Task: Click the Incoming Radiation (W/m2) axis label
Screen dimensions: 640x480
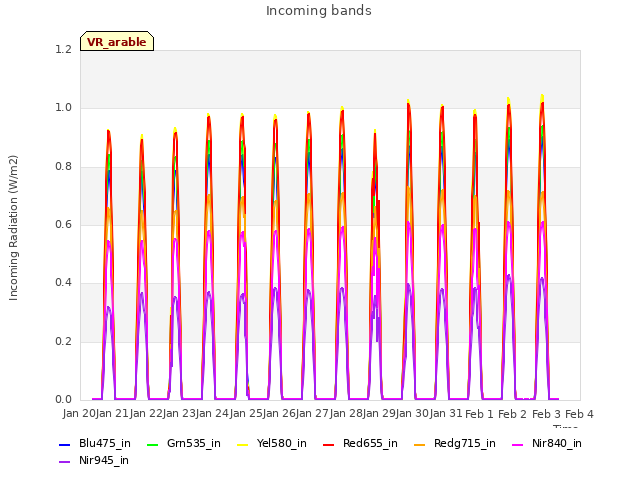Action: pyautogui.click(x=13, y=228)
